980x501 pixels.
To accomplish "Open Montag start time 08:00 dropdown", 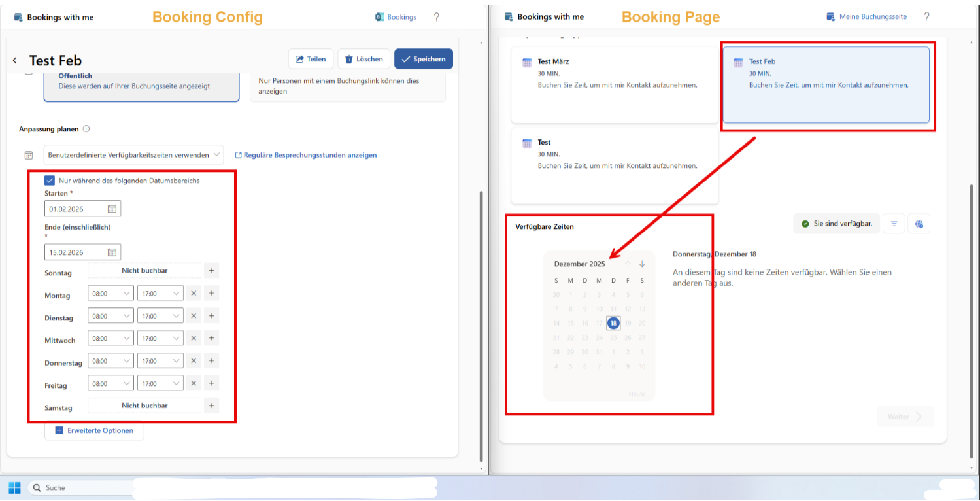I will pos(110,294).
